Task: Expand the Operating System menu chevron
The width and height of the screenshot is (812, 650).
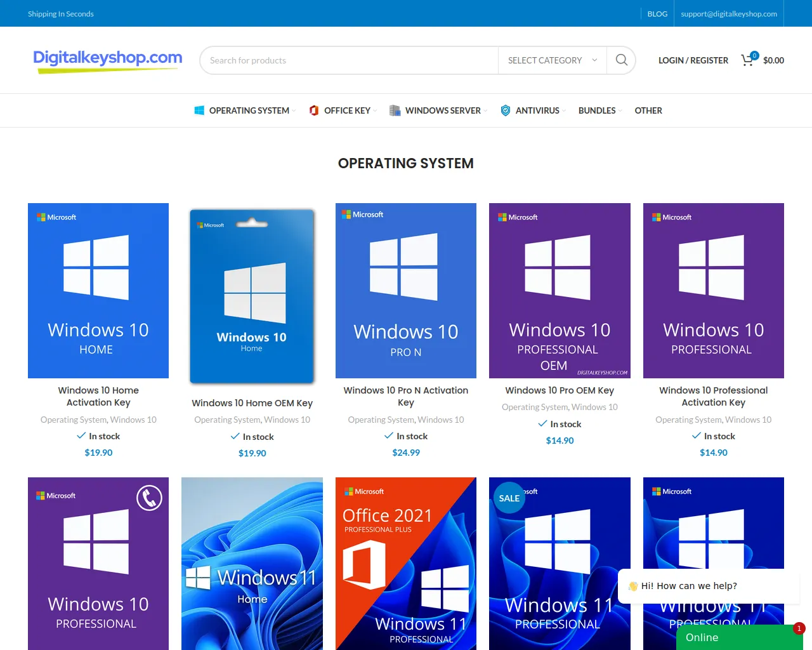Action: pos(294,111)
